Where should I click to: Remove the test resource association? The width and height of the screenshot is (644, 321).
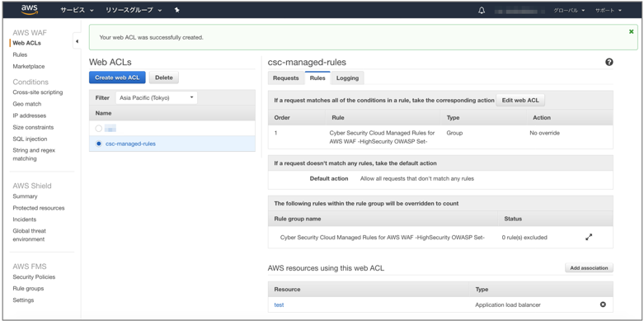(x=603, y=304)
